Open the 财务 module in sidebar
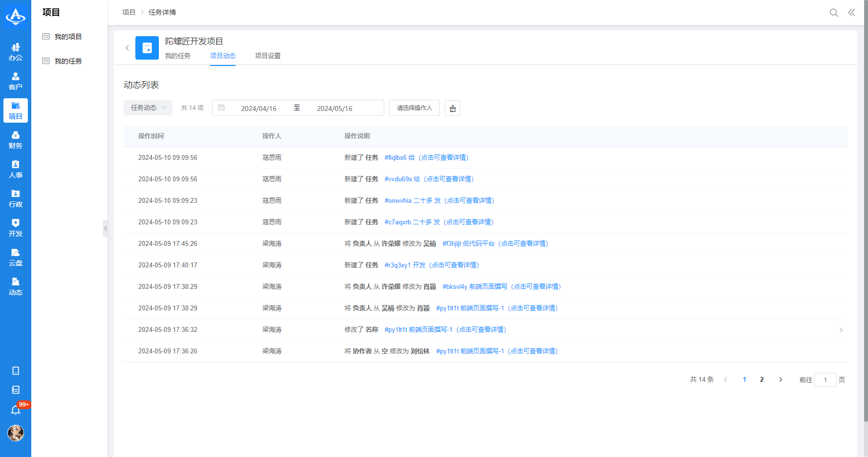The image size is (868, 457). click(16, 140)
